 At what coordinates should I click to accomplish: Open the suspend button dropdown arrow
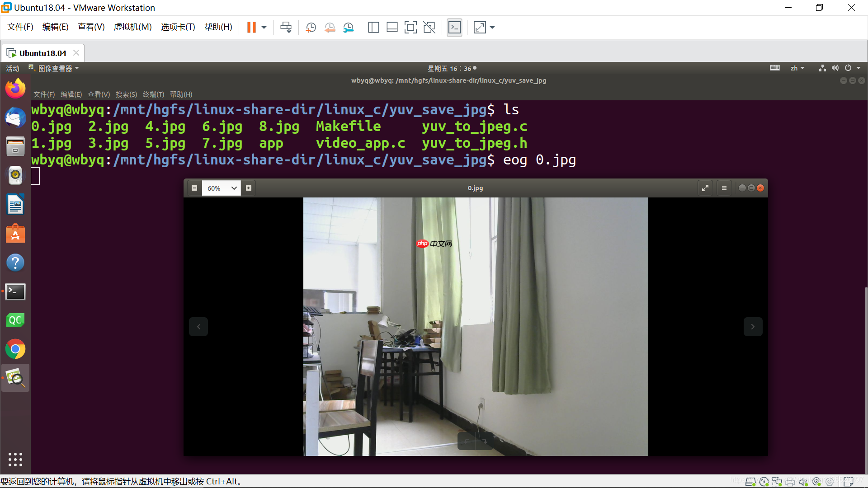264,27
